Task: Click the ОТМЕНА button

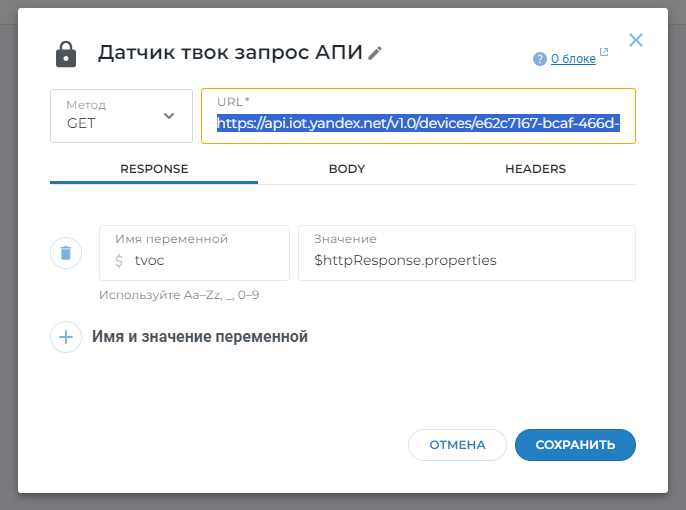Action: click(x=457, y=445)
